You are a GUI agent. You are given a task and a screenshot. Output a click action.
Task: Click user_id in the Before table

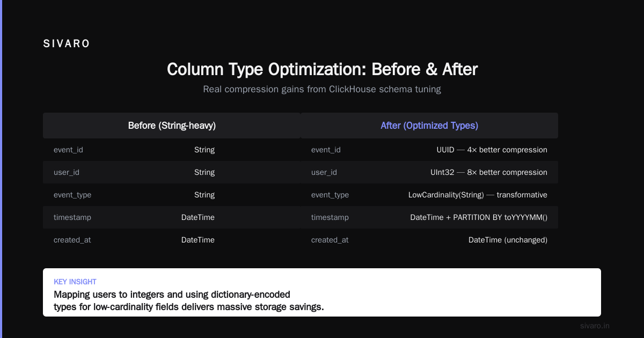coord(67,172)
